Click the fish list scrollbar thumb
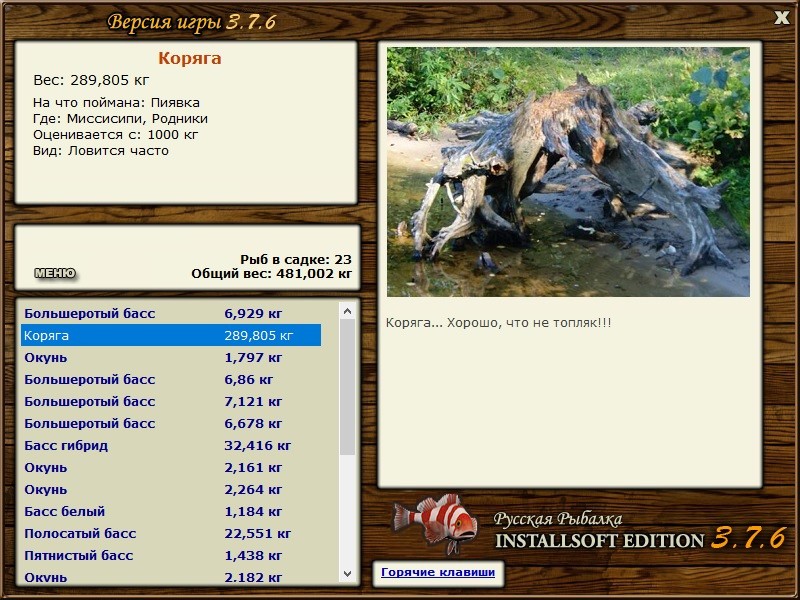This screenshot has height=600, width=800. pos(347,387)
